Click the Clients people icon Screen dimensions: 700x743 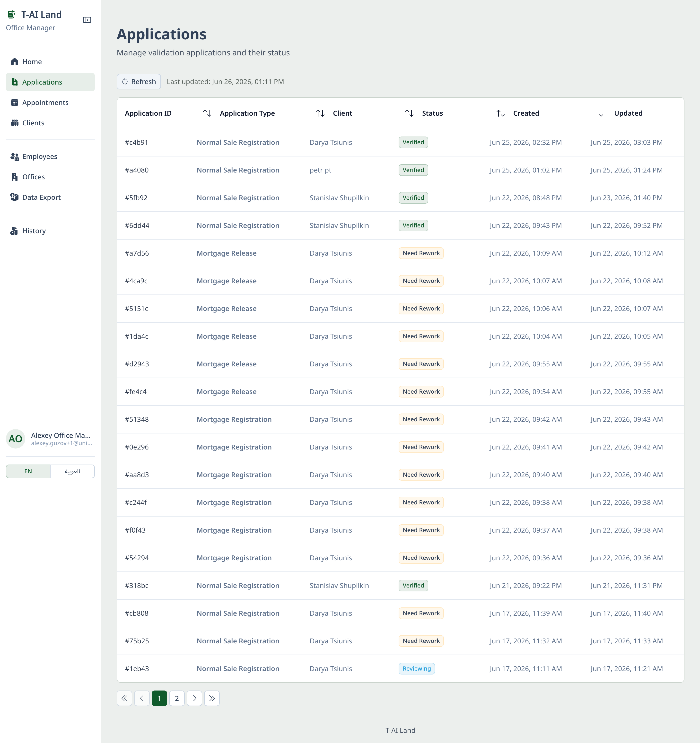[x=15, y=123]
